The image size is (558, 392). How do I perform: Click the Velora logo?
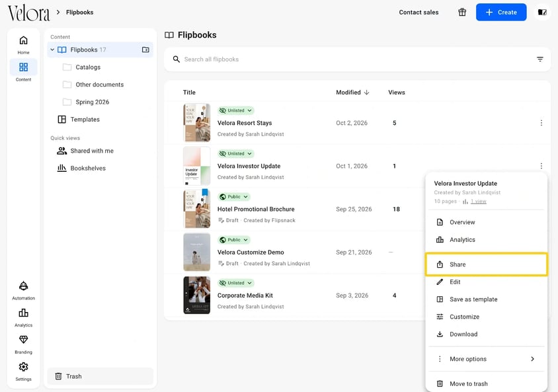coord(29,13)
